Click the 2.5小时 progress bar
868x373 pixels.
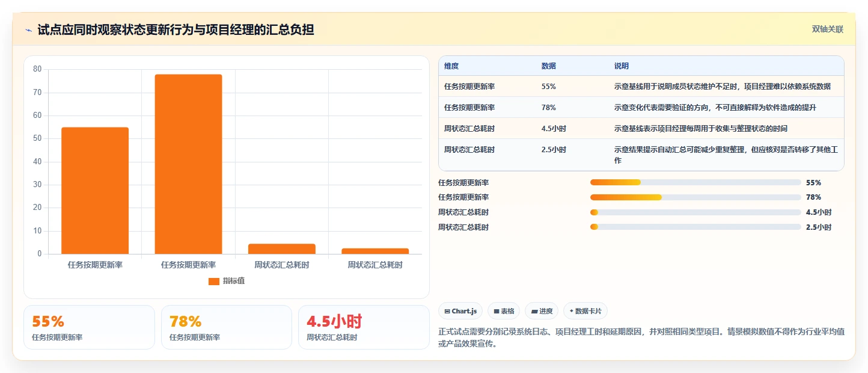695,227
